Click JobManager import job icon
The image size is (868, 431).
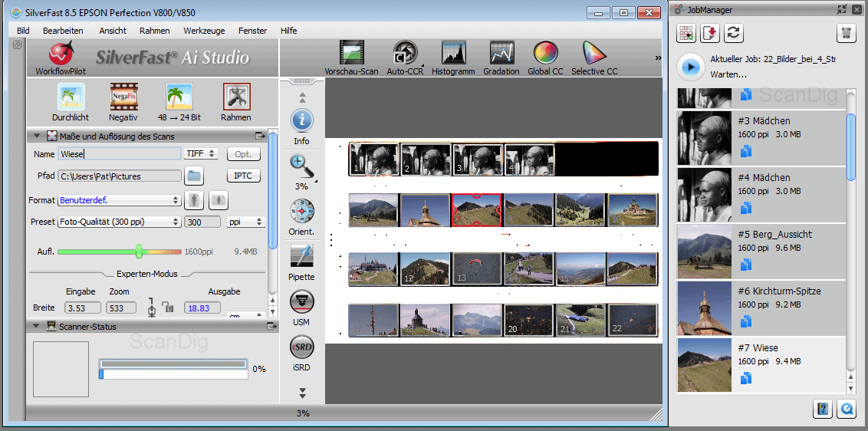(710, 33)
